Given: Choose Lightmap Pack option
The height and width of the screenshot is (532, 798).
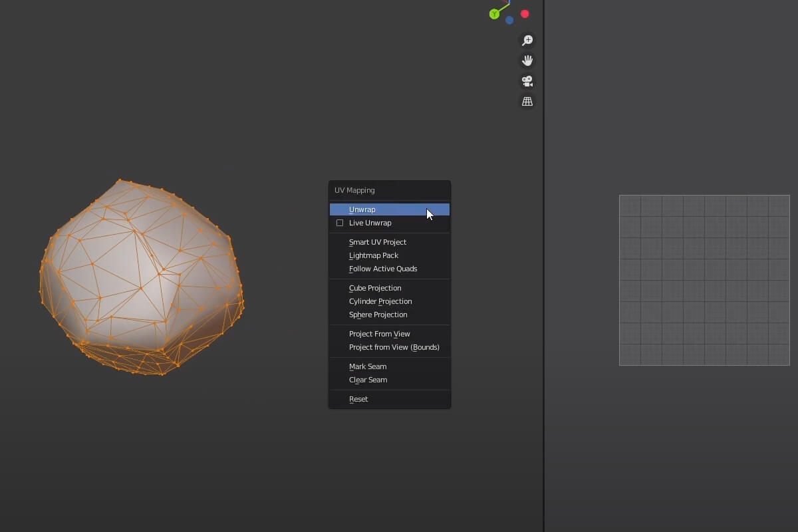Looking at the screenshot, I should click(390, 255).
